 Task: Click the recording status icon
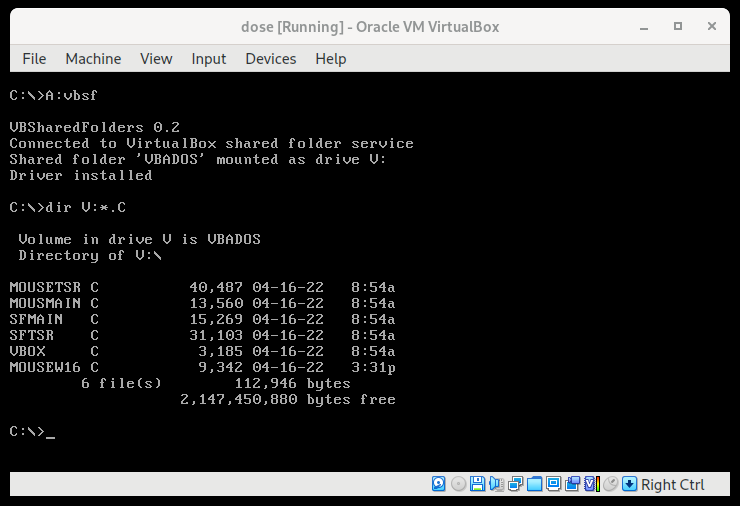click(x=572, y=484)
